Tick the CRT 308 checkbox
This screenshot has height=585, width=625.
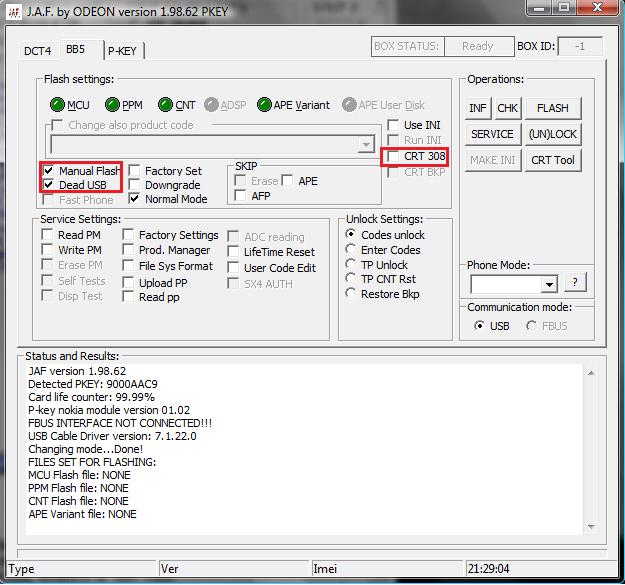pos(393,156)
